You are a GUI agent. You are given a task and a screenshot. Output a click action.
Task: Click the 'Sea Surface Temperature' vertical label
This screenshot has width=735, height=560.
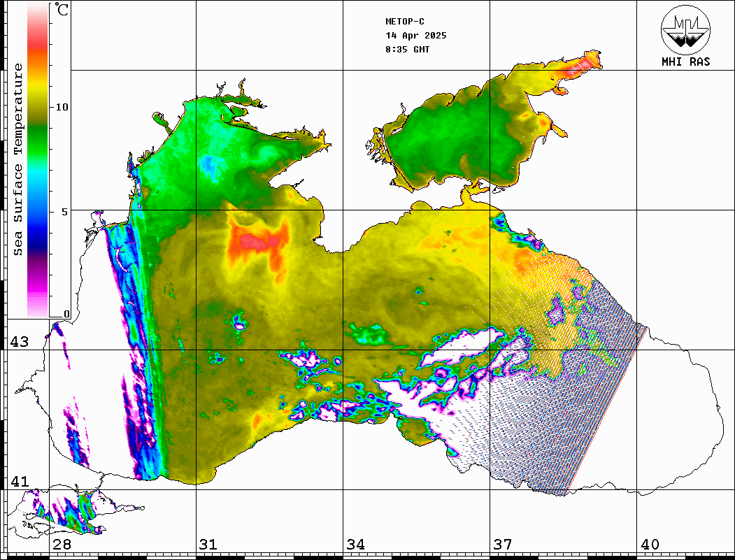[17, 159]
